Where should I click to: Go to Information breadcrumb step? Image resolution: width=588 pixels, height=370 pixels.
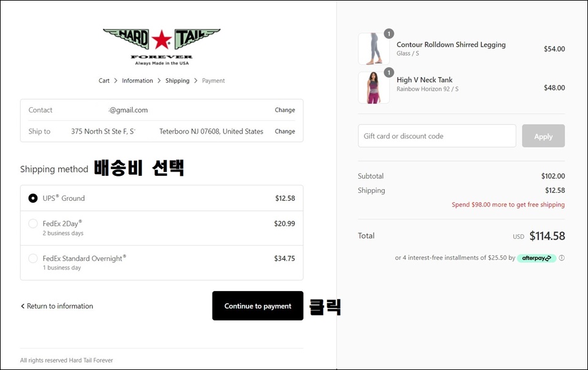click(137, 81)
